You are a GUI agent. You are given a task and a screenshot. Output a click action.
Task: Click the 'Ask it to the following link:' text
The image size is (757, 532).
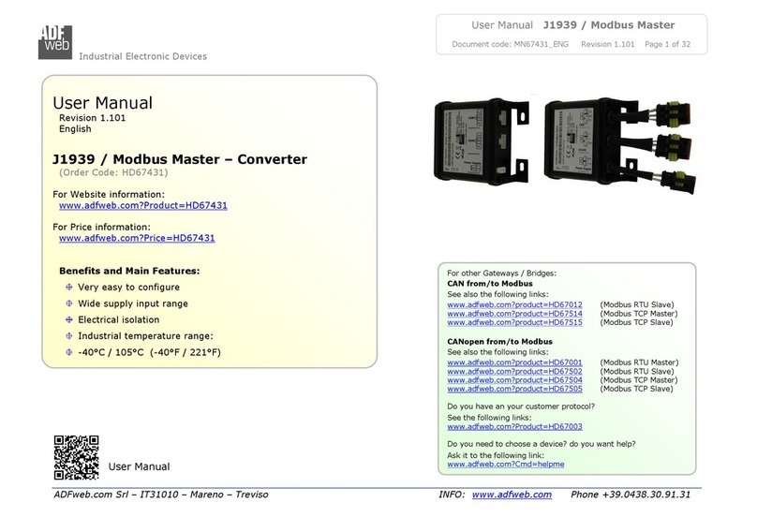496,455
